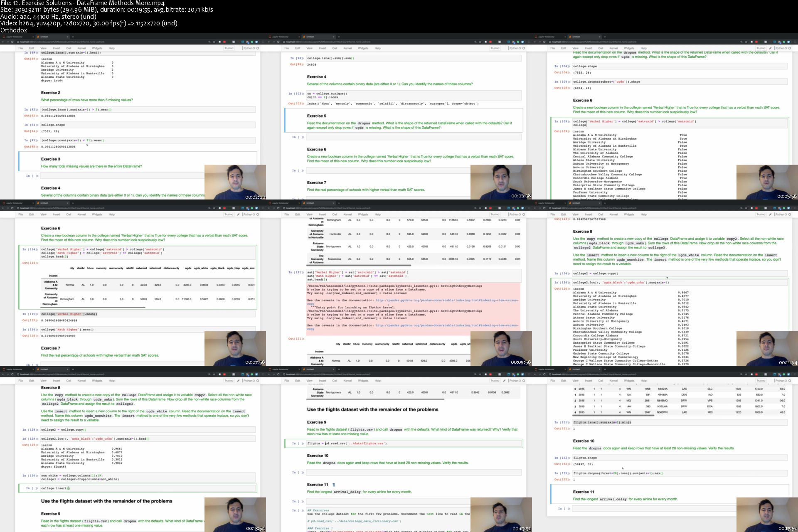Click the pencil edit icon in the 00:15:52 frame
The width and height of the screenshot is (798, 532).
point(504,381)
